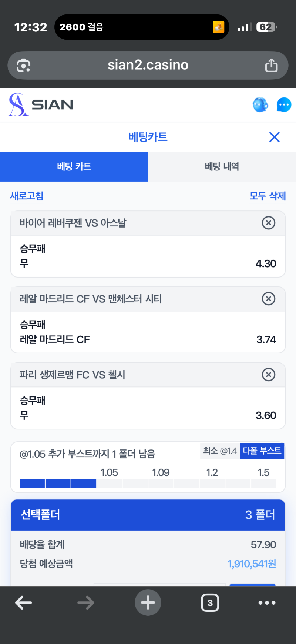Image resolution: width=296 pixels, height=644 pixels.
Task: Remove the 레알 마드리드 CF VS 맨체스터 시티 bet
Action: (x=269, y=299)
